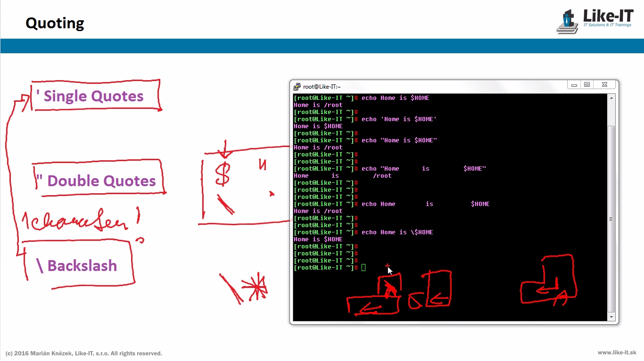Click the terminal scrollbar down arrow
The image size is (644, 361).
pos(611,318)
